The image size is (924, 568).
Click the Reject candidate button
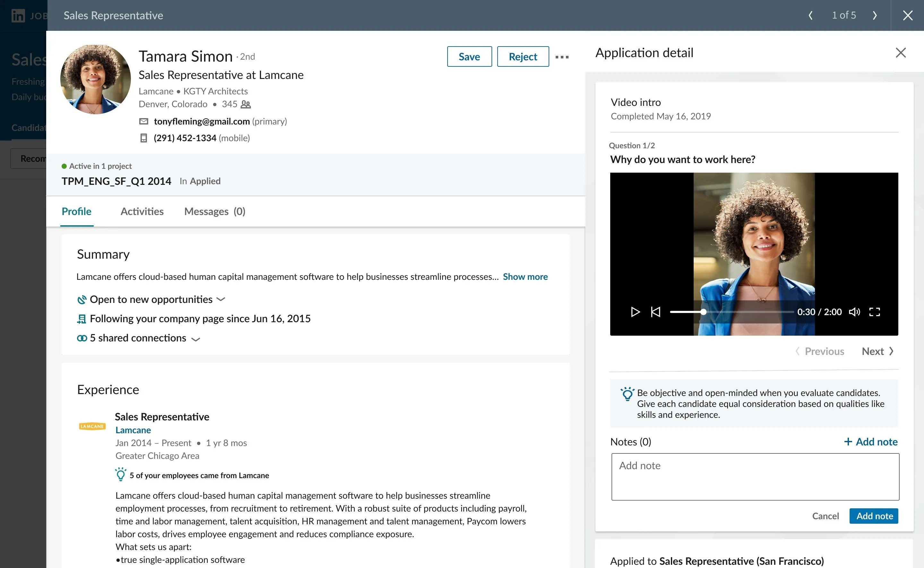[x=523, y=56]
